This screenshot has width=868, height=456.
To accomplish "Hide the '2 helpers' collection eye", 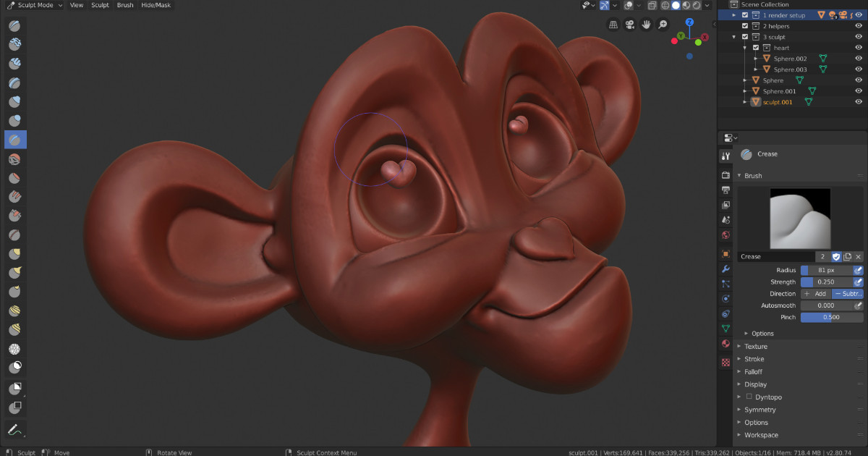I will coord(859,26).
